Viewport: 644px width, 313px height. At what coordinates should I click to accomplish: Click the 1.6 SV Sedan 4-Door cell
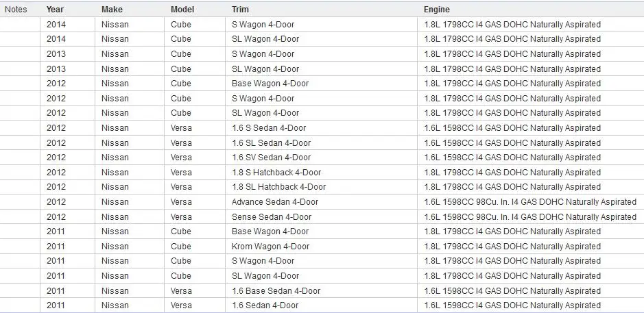tap(321, 158)
